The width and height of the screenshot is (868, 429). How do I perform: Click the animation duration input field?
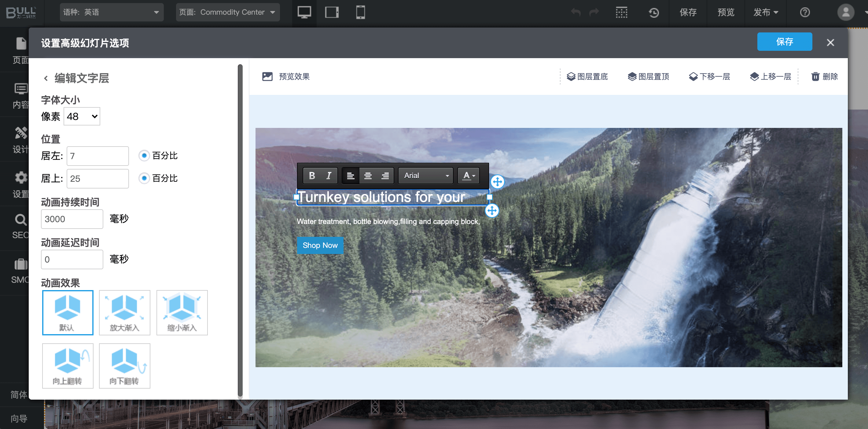pyautogui.click(x=72, y=219)
